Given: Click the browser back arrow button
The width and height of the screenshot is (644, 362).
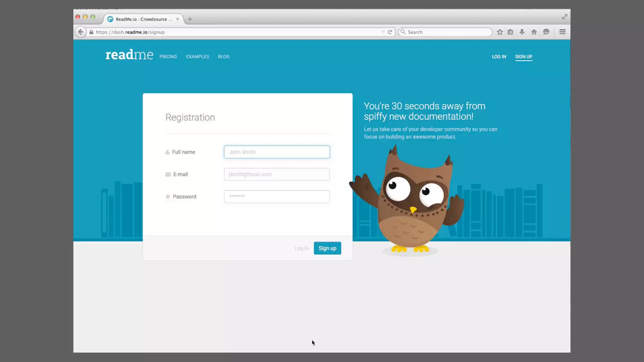Looking at the screenshot, I should [80, 32].
